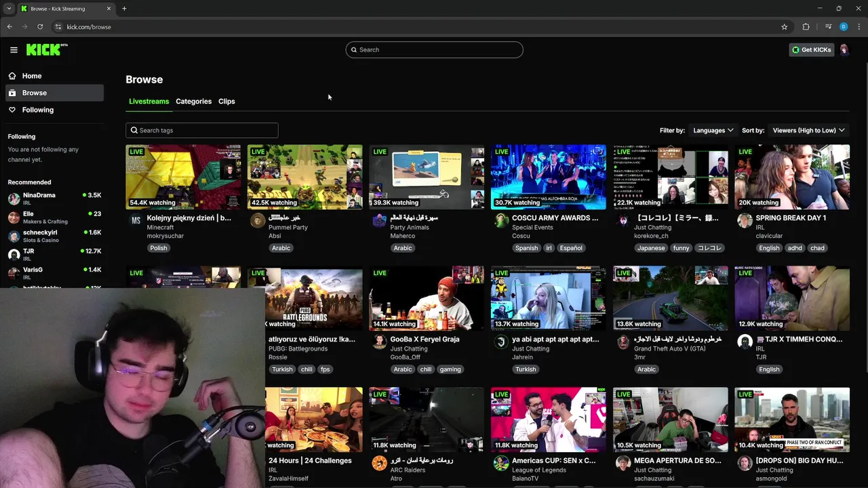
Task: Open the profile avatar menu
Action: point(844,49)
